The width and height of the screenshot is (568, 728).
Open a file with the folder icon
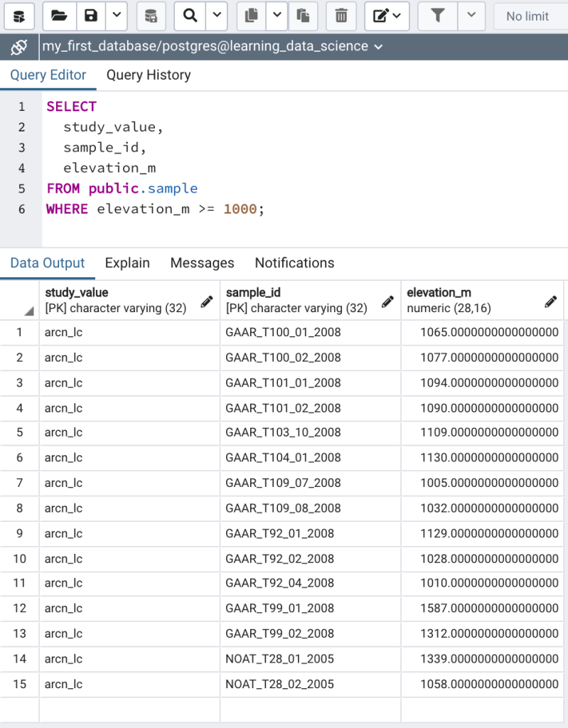coord(60,16)
